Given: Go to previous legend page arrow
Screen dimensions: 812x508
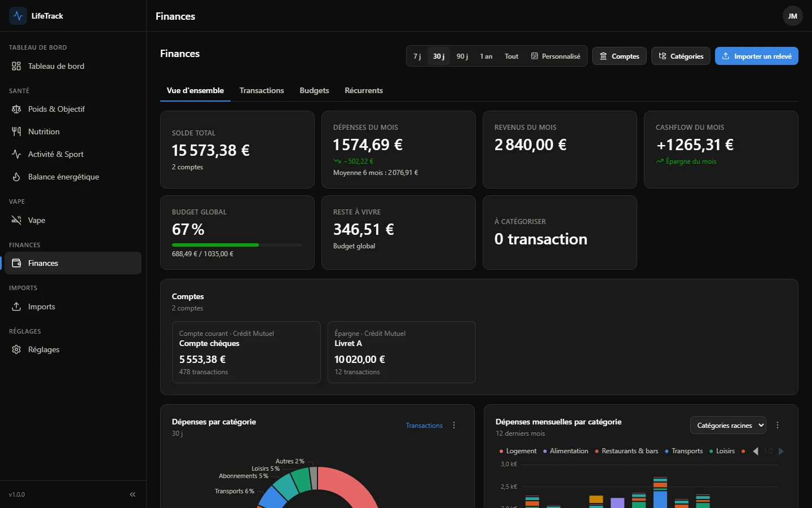Looking at the screenshot, I should click(x=756, y=451).
